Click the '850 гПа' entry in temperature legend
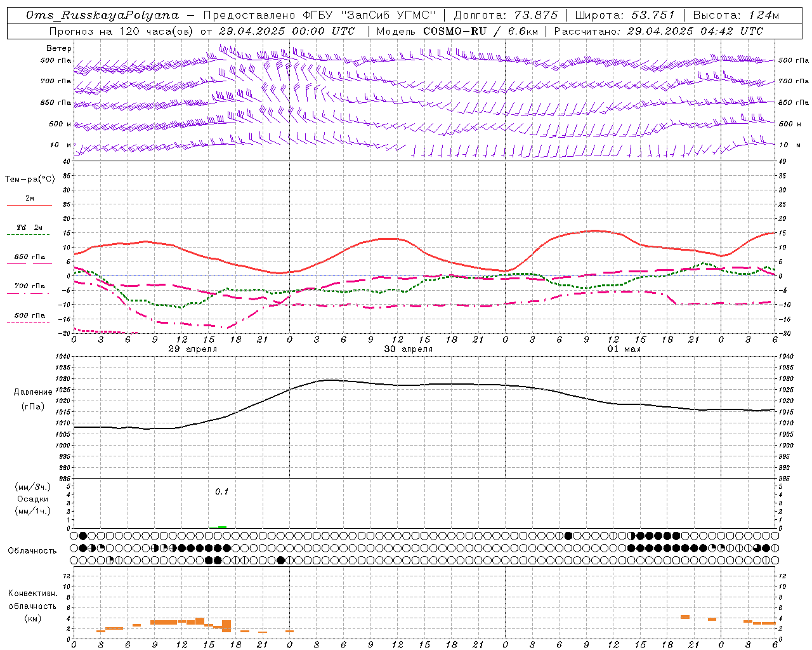 click(x=29, y=257)
